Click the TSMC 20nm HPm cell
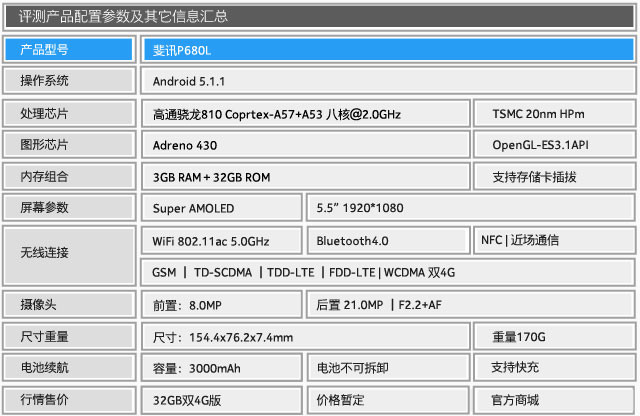Viewport: 640px width, 416px height. pyautogui.click(x=554, y=114)
